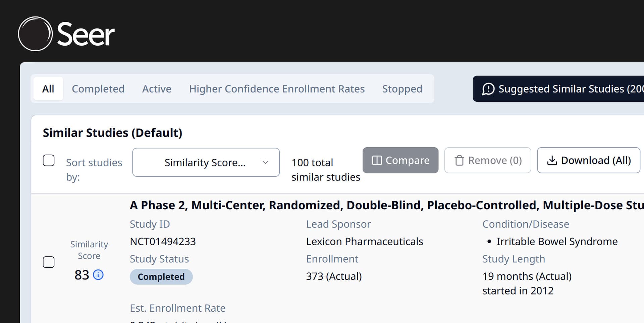Click the bullet next to Irritable Bowel Syndrome

coord(489,241)
